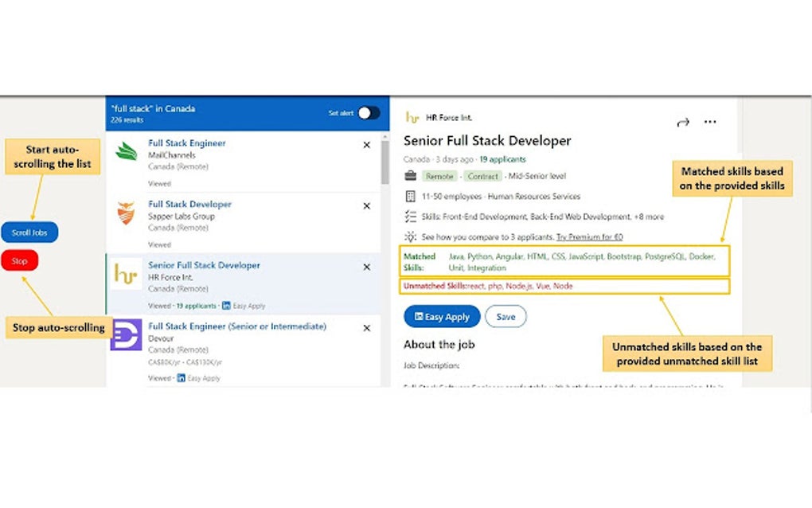Click the Sapper Labs Group logo icon
Viewport: 812px width, 508px height.
(x=124, y=213)
